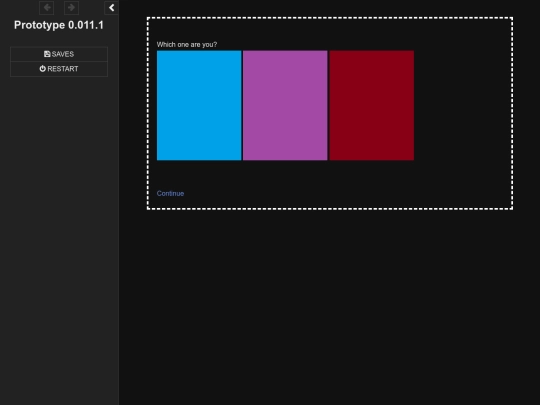Choose the dark red color panel
The image size is (540, 405).
(x=372, y=105)
